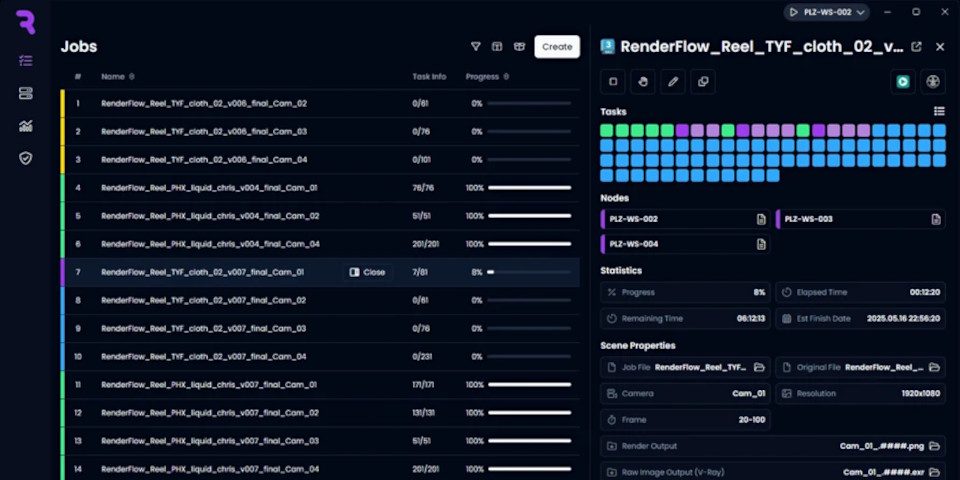Viewport: 960px width, 480px height.
Task: Click the green play icon in details
Action: [x=903, y=82]
